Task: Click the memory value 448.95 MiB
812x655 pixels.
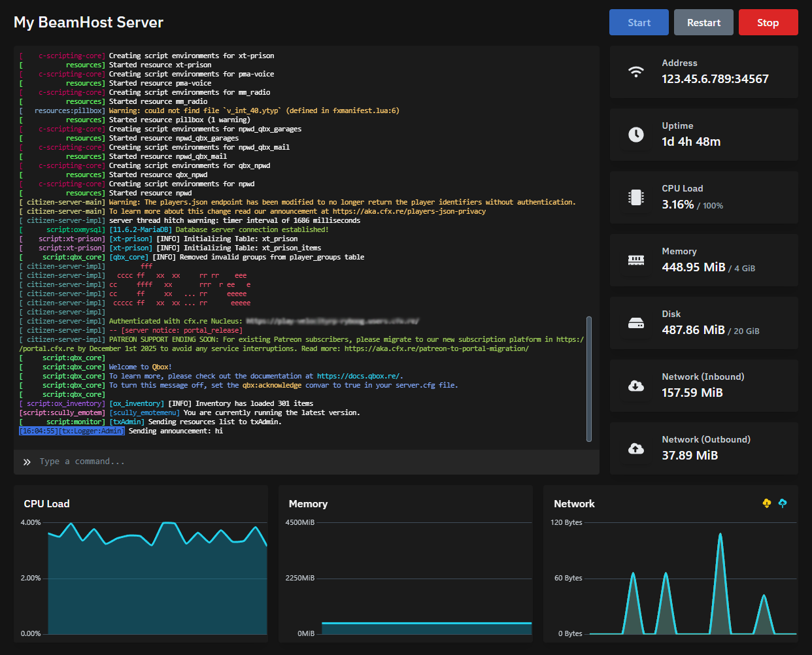Action: (694, 267)
